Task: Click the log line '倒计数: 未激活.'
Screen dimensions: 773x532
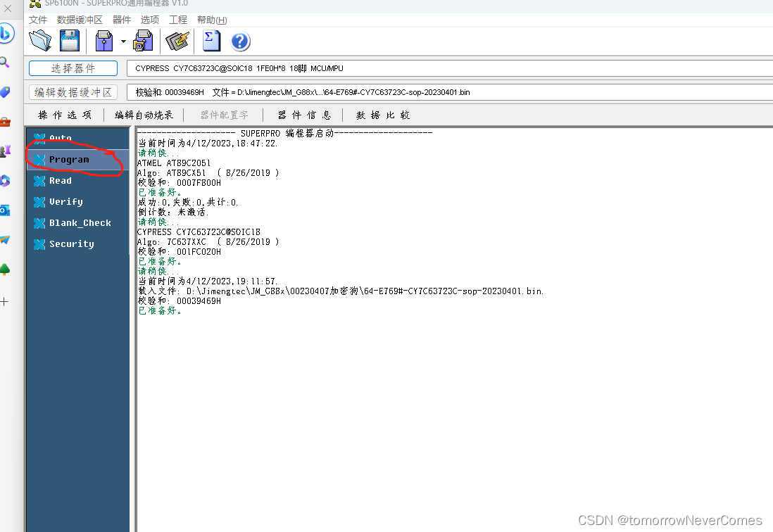Action: click(173, 213)
